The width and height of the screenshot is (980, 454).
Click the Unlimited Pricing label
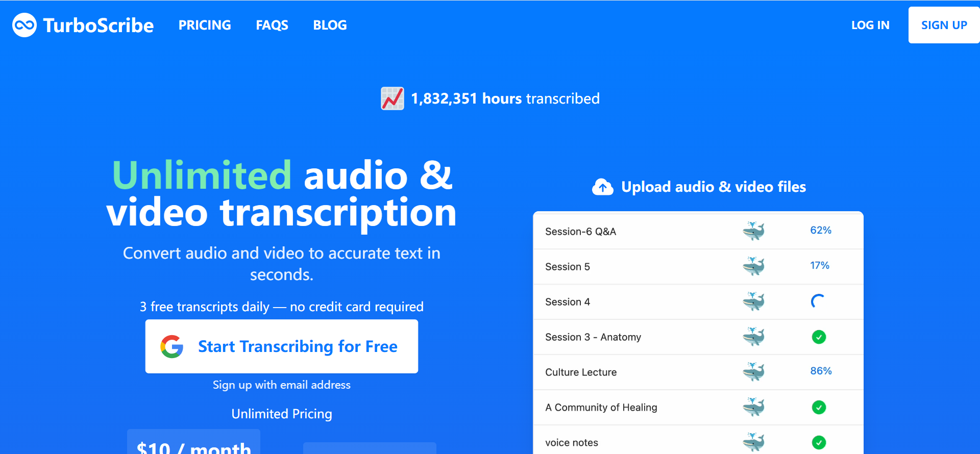pos(282,414)
